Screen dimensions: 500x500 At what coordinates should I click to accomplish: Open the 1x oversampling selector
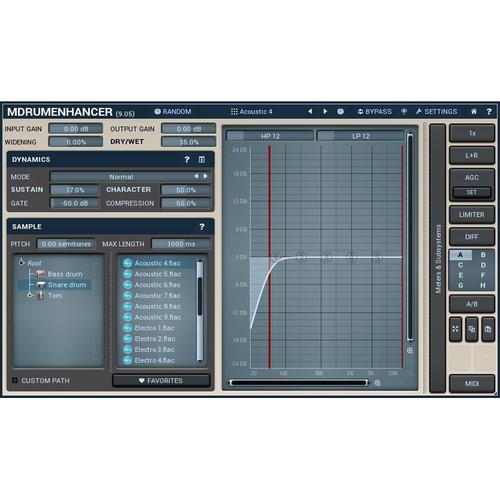pyautogui.click(x=472, y=133)
